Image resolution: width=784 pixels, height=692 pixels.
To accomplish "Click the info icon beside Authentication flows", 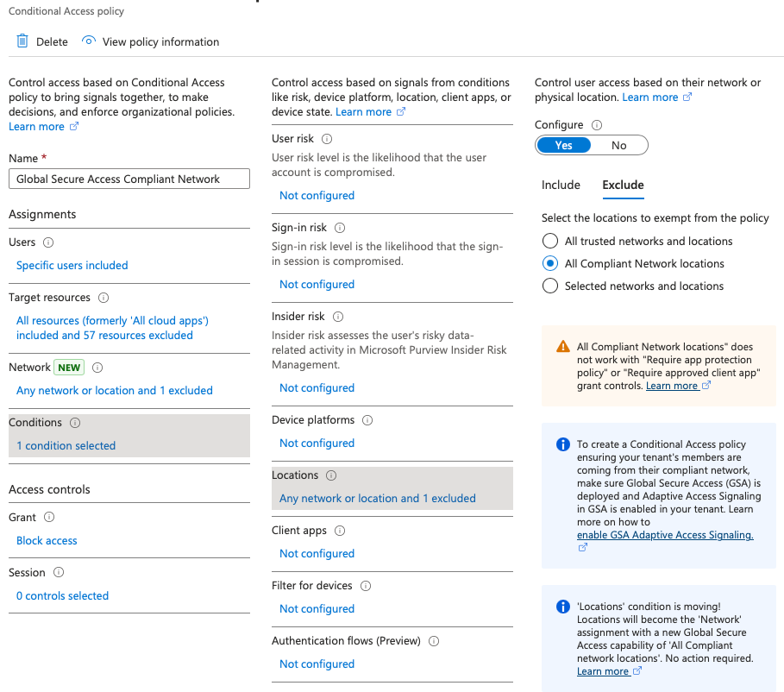I will (434, 641).
